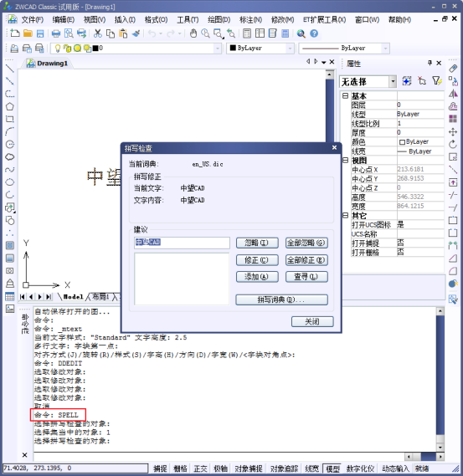Collapse the 其它 property group

[x=345, y=215]
